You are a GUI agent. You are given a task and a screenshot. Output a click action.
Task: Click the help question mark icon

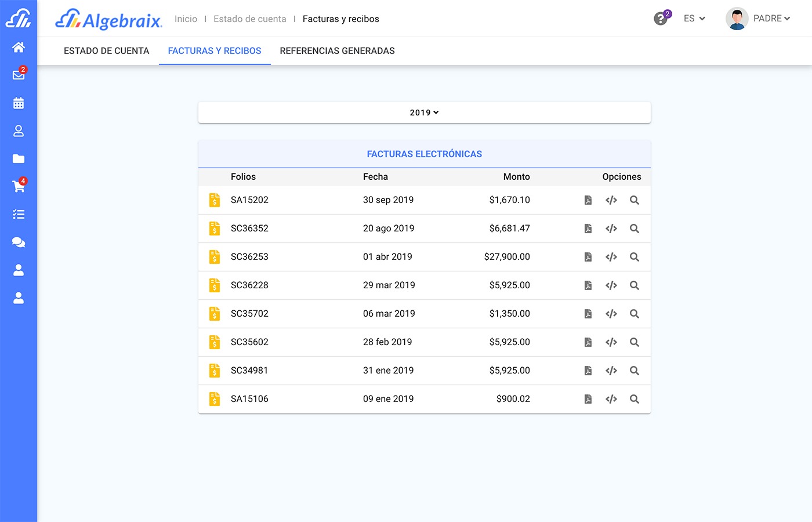point(660,19)
